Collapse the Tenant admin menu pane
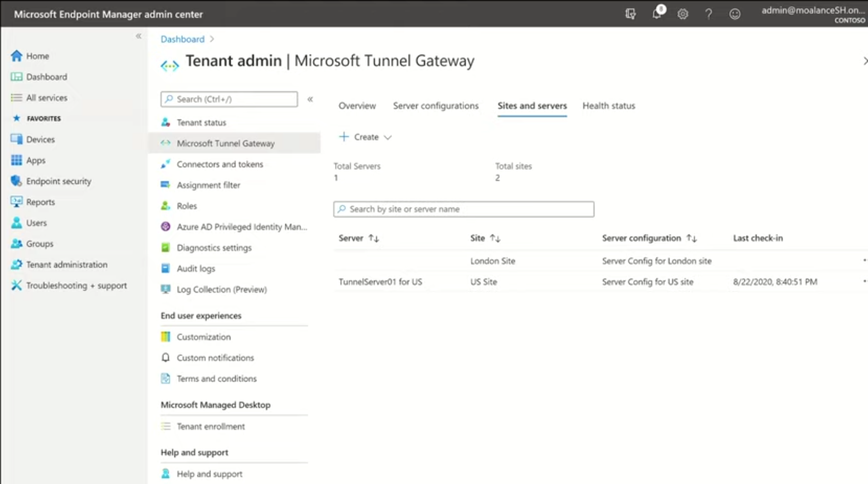This screenshot has height=484, width=868. 310,99
